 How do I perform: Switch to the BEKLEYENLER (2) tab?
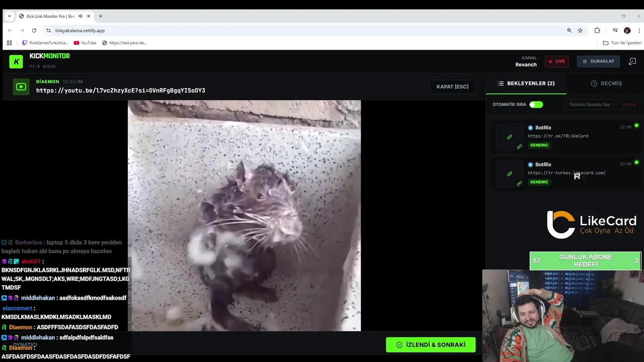click(526, 83)
